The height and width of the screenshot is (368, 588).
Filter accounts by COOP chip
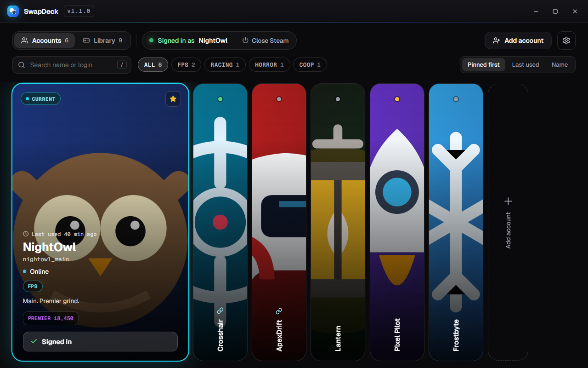point(310,65)
